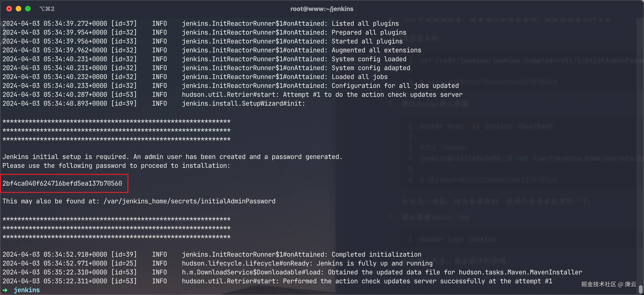Click the 'System config loaded' log line
This screenshot has width=644, height=295.
tap(204, 59)
